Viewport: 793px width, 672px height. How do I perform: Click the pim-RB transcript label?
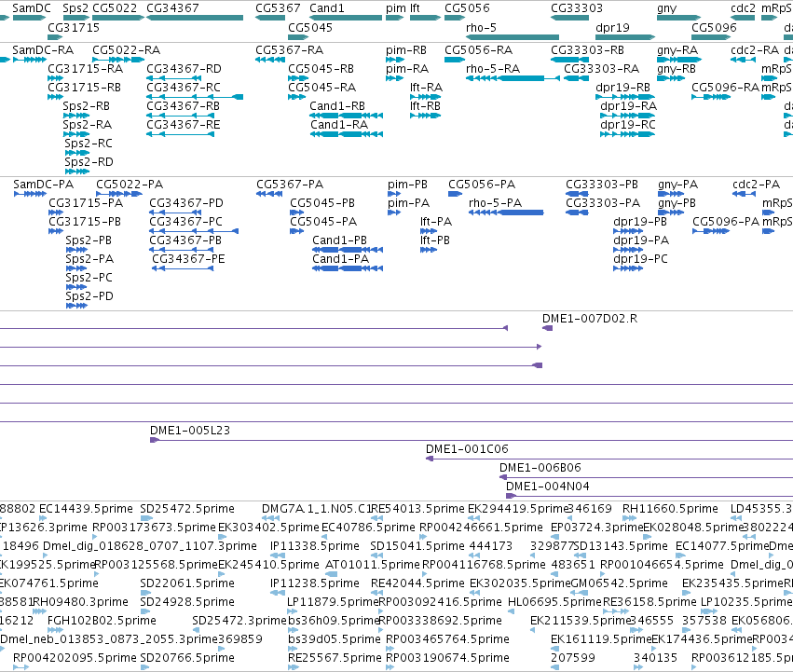point(406,50)
